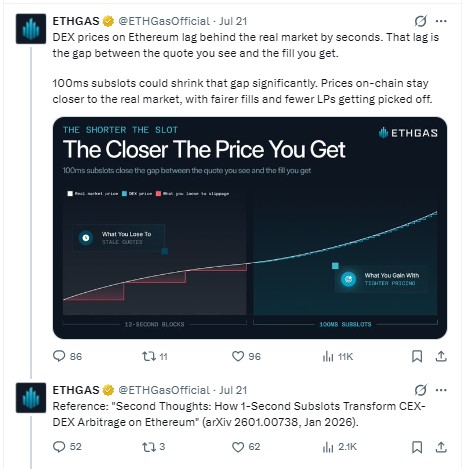Image resolution: width=469 pixels, height=469 pixels.
Task: Reply to the reference tweet with 52 comments
Action: [x=67, y=447]
